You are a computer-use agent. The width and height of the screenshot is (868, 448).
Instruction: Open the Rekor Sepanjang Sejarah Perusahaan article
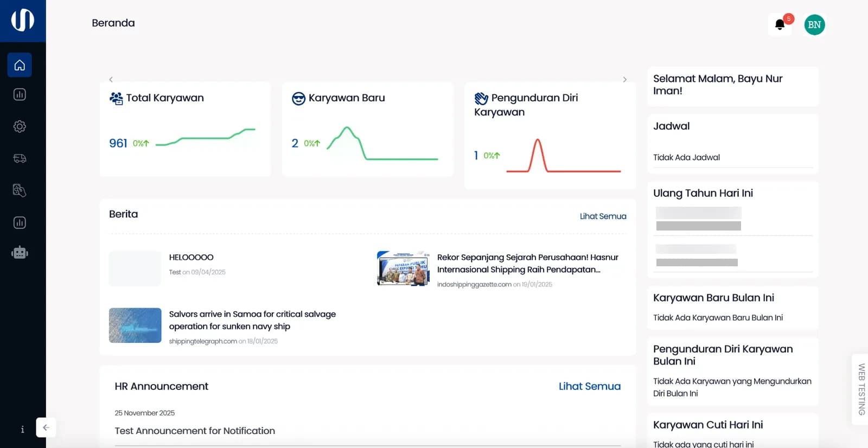point(528,263)
